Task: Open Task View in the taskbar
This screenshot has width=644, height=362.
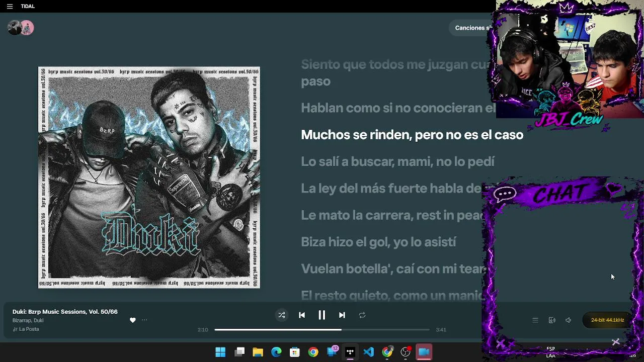Action: 239,352
